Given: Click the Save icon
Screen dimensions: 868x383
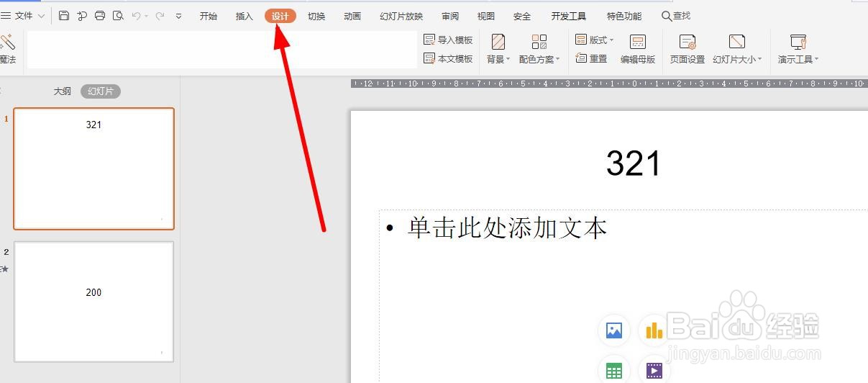Looking at the screenshot, I should [x=64, y=16].
